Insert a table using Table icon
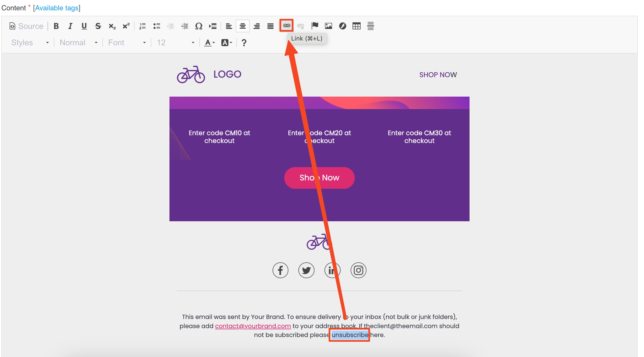 pos(356,26)
